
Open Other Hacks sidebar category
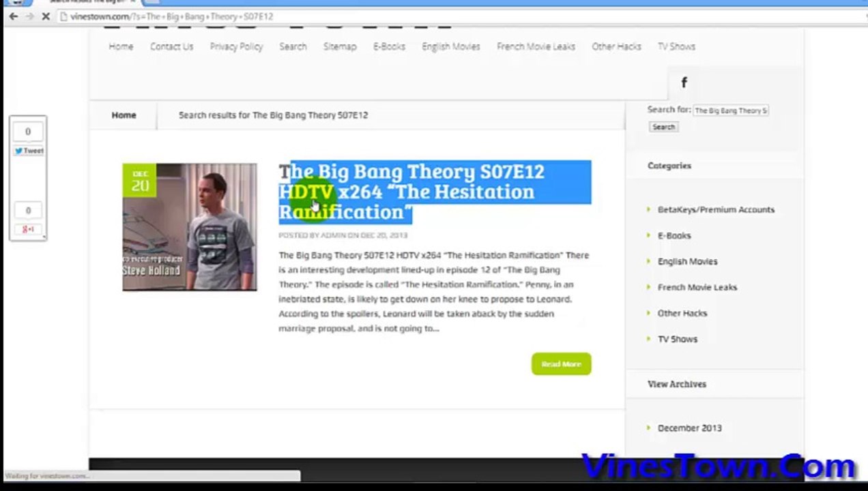(x=682, y=313)
